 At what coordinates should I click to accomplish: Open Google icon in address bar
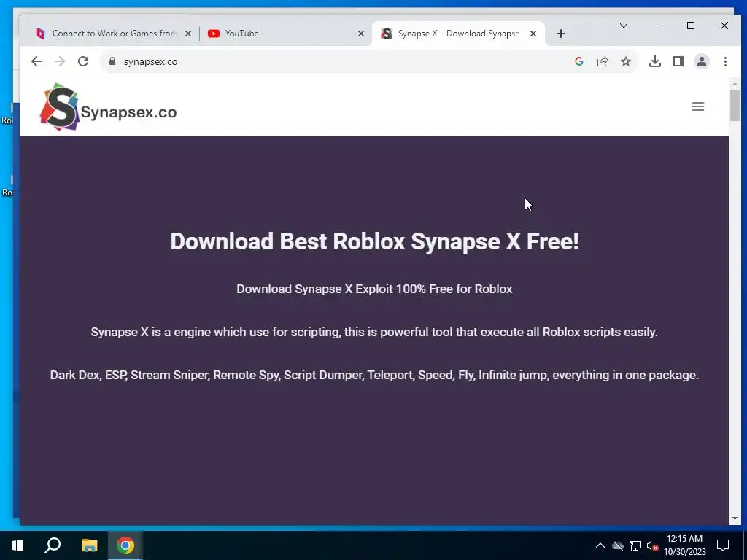tap(578, 61)
